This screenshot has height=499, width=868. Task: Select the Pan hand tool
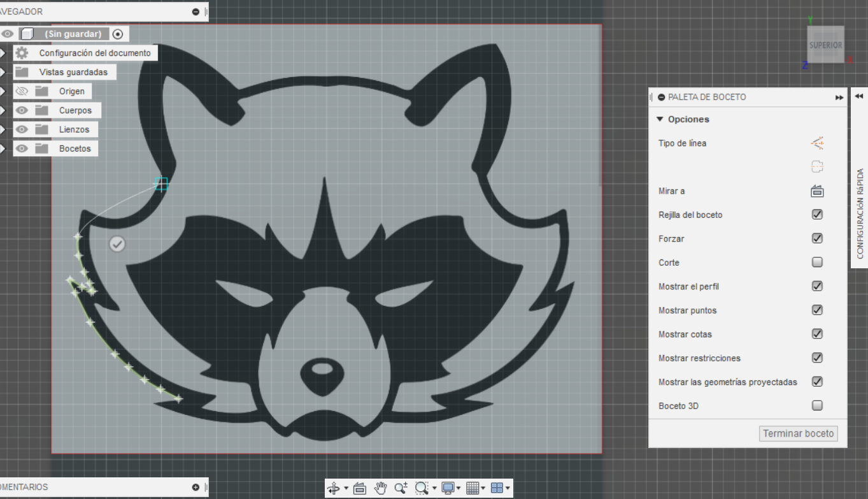point(380,488)
